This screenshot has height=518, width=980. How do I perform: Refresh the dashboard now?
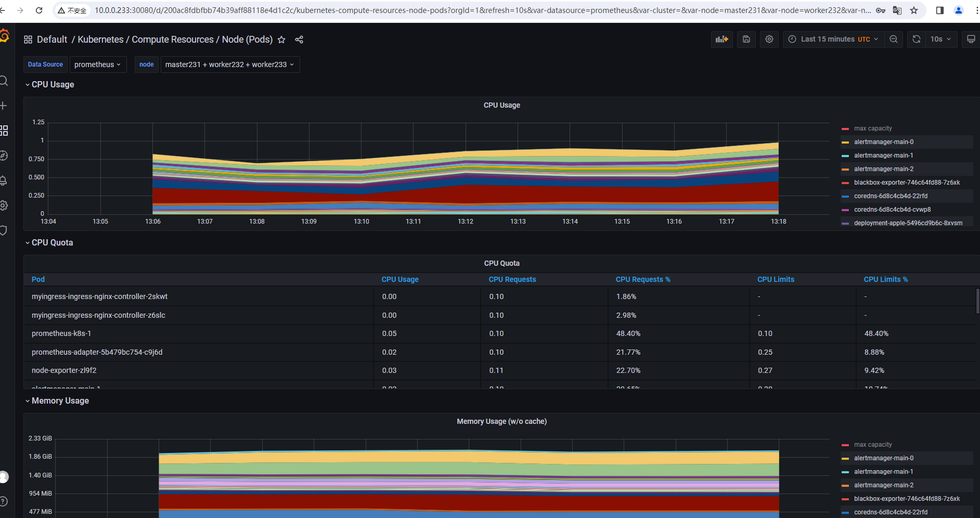[917, 39]
